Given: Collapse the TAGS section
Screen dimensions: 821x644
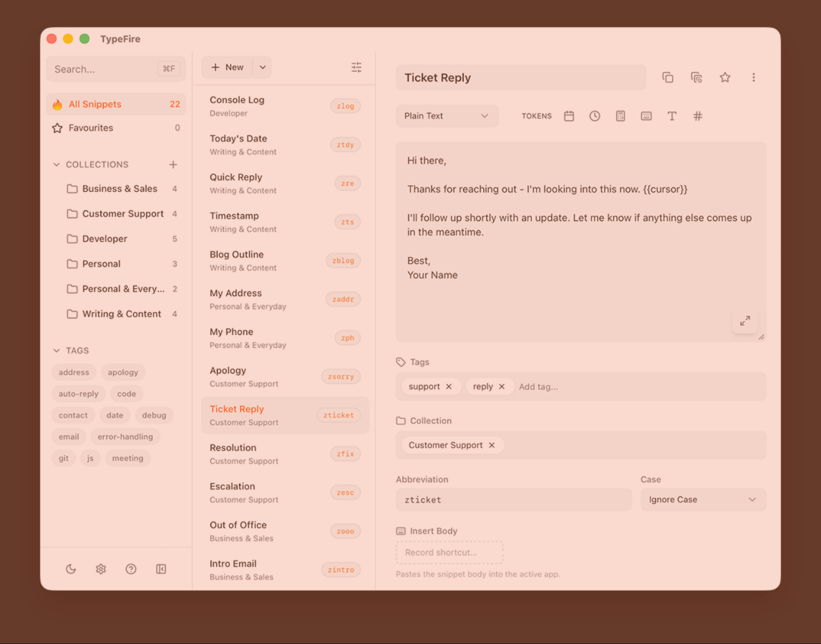Looking at the screenshot, I should [56, 351].
